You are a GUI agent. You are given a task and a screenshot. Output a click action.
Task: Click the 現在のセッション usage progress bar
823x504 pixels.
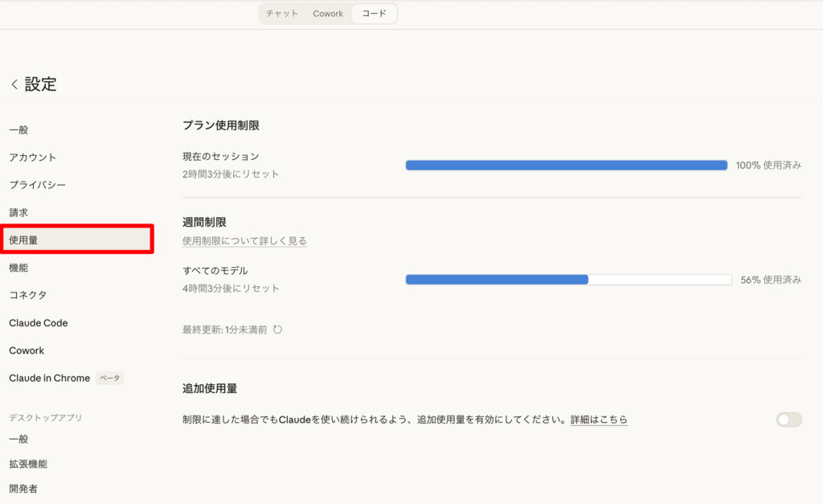[x=566, y=165]
